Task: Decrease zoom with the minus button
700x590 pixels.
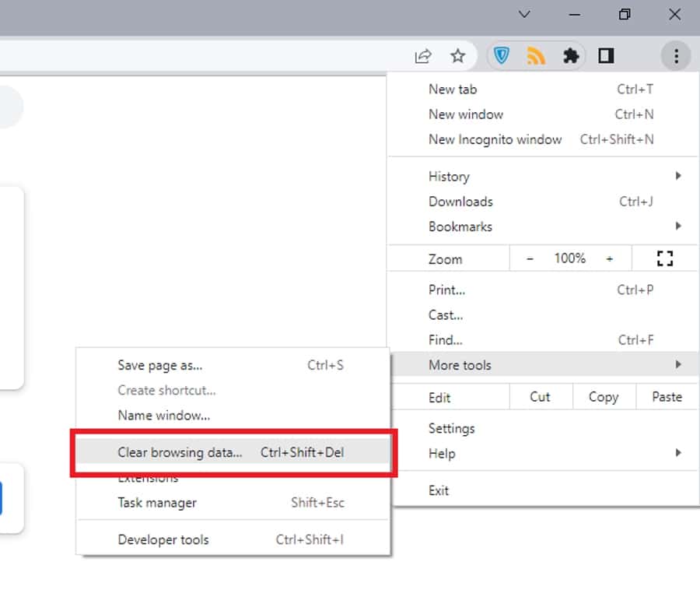Action: click(530, 258)
